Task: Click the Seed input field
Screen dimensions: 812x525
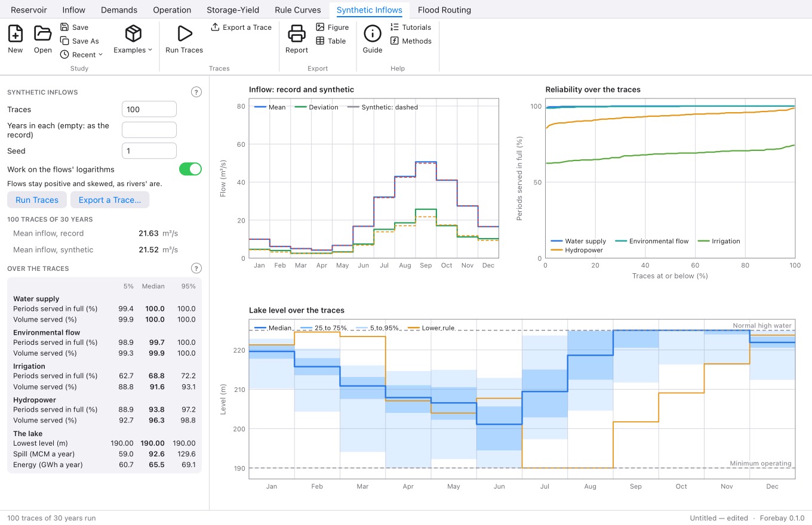Action: point(149,151)
